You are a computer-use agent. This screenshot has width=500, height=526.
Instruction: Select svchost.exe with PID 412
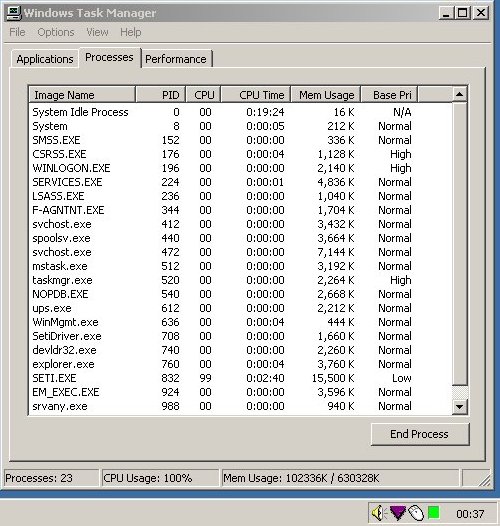tap(240, 224)
